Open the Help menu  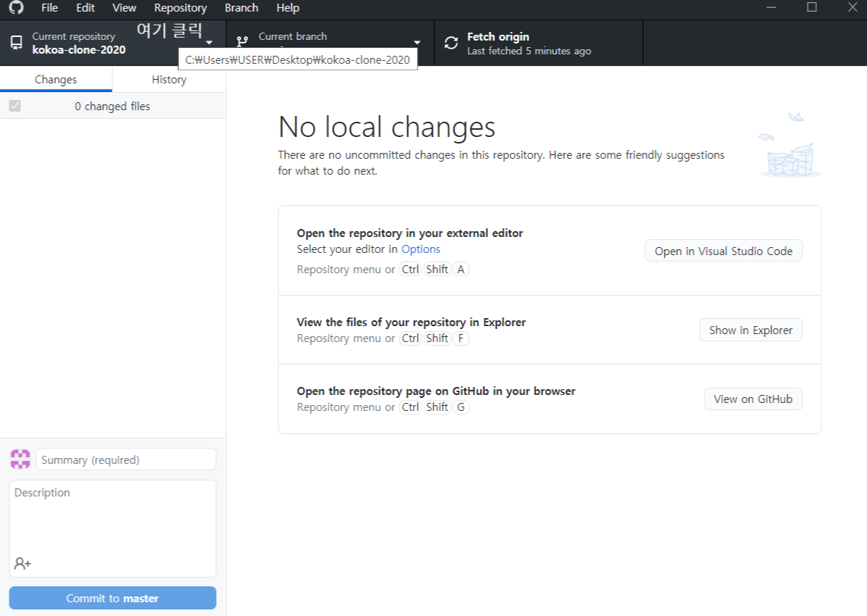pyautogui.click(x=288, y=8)
